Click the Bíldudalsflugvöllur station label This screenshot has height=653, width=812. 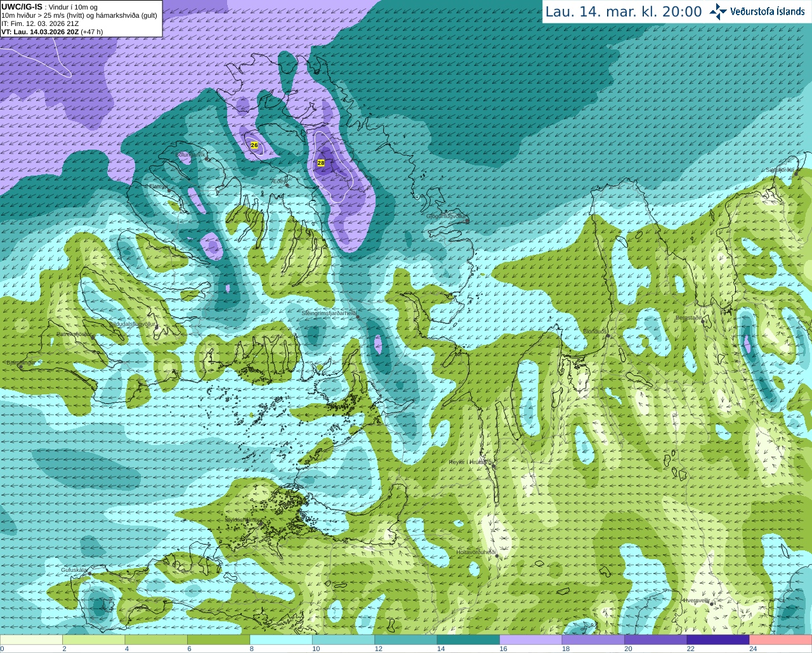pos(133,323)
